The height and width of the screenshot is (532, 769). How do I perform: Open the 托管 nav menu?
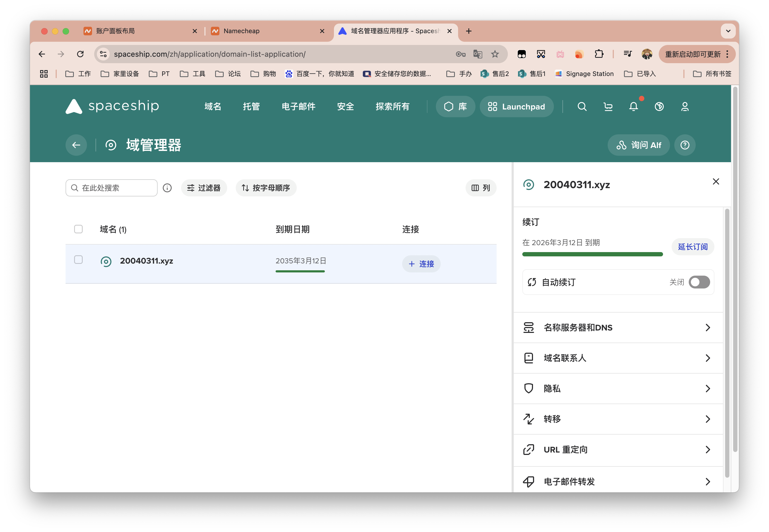pyautogui.click(x=251, y=107)
